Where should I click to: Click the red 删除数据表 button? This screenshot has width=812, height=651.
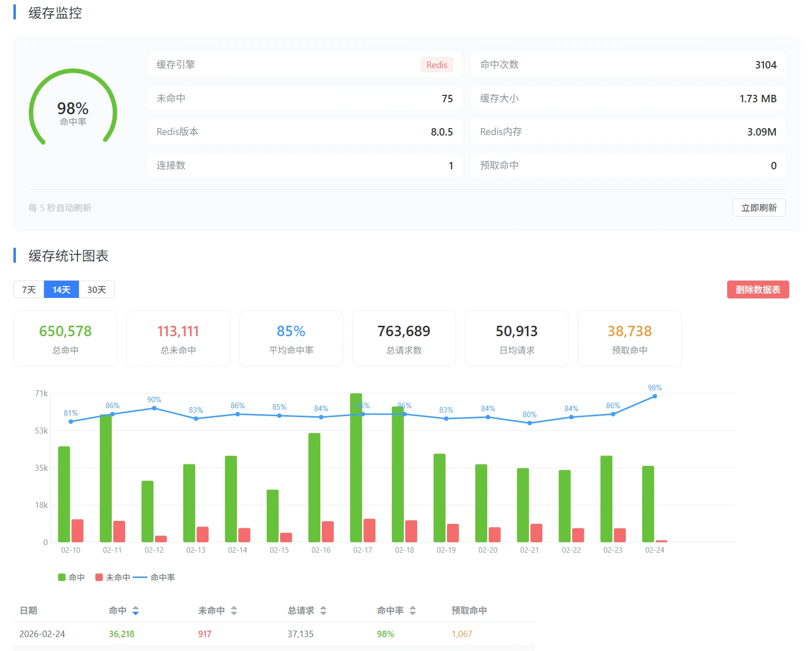point(758,289)
